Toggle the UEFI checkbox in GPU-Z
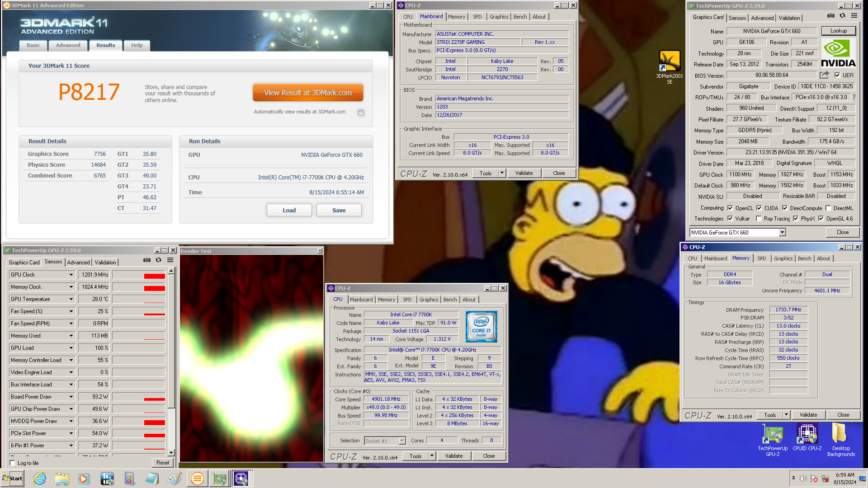 (837, 75)
